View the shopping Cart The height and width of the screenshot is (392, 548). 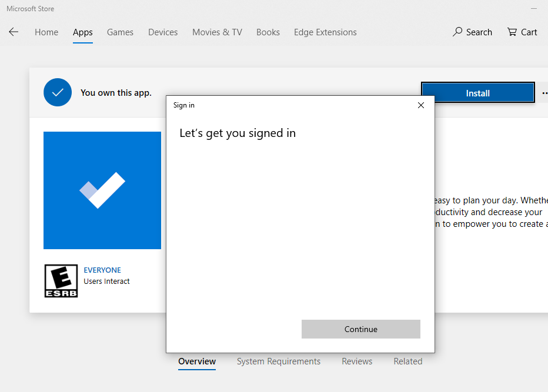click(522, 32)
